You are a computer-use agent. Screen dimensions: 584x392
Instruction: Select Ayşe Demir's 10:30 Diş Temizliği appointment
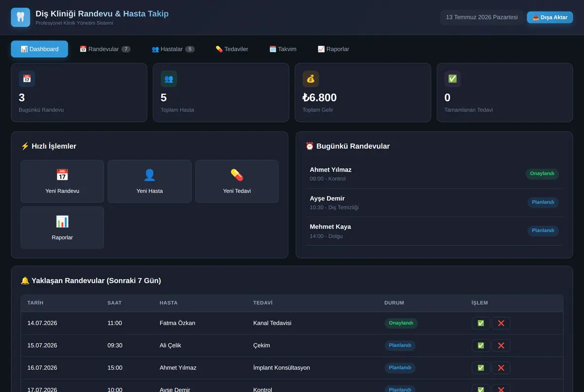434,202
